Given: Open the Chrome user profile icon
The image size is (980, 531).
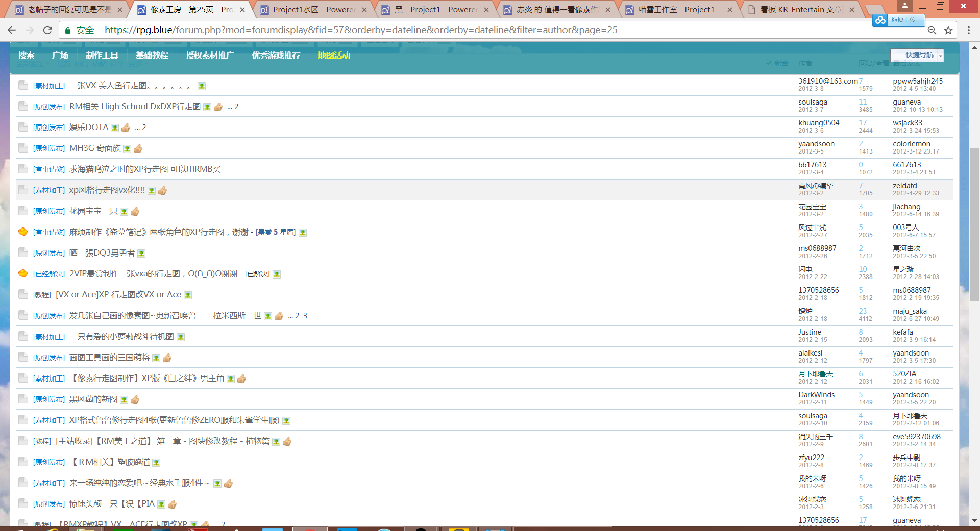Looking at the screenshot, I should point(905,6).
